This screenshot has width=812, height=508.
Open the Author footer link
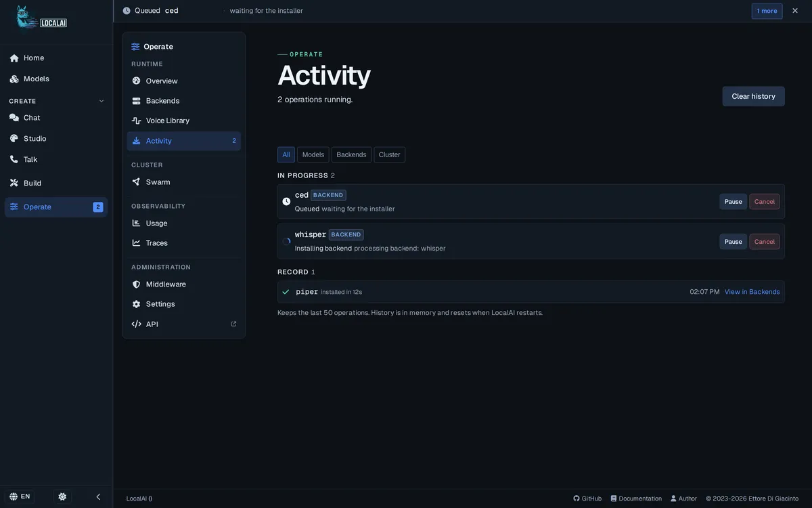[x=683, y=499]
